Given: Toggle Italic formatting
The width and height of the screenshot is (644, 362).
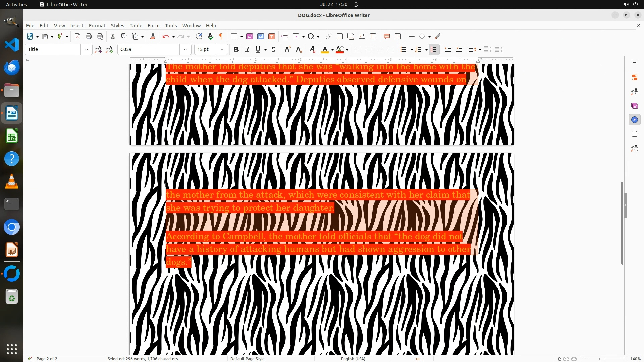Looking at the screenshot, I should 247,49.
